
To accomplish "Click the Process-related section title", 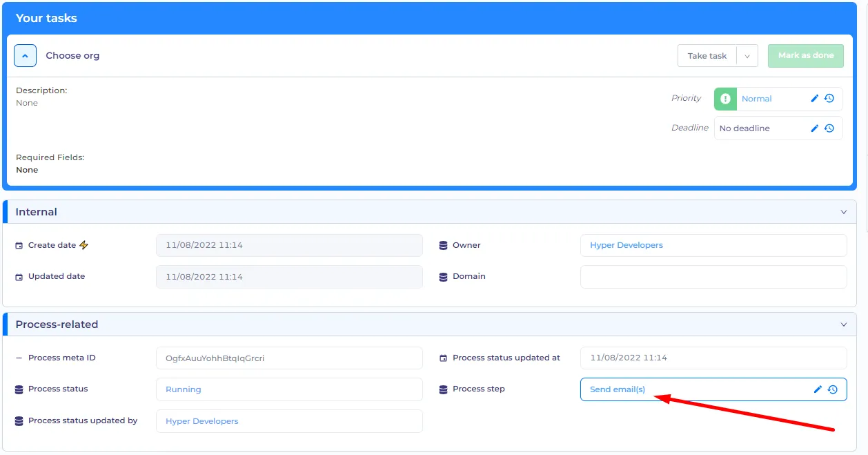I will [57, 325].
